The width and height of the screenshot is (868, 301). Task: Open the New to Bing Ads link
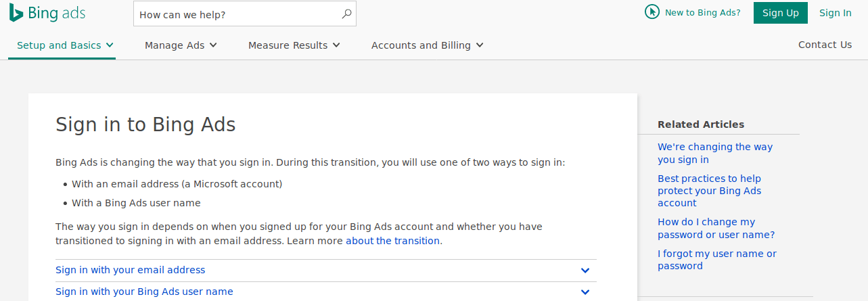702,13
